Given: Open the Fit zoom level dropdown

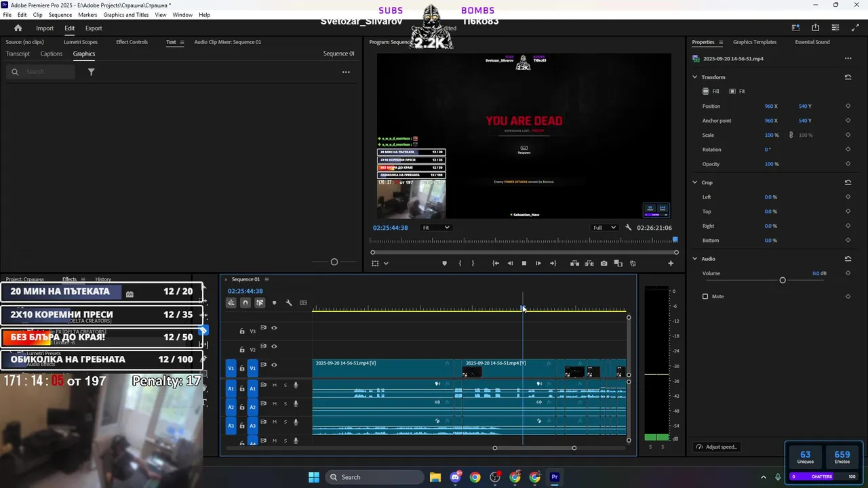Looking at the screenshot, I should [x=435, y=228].
